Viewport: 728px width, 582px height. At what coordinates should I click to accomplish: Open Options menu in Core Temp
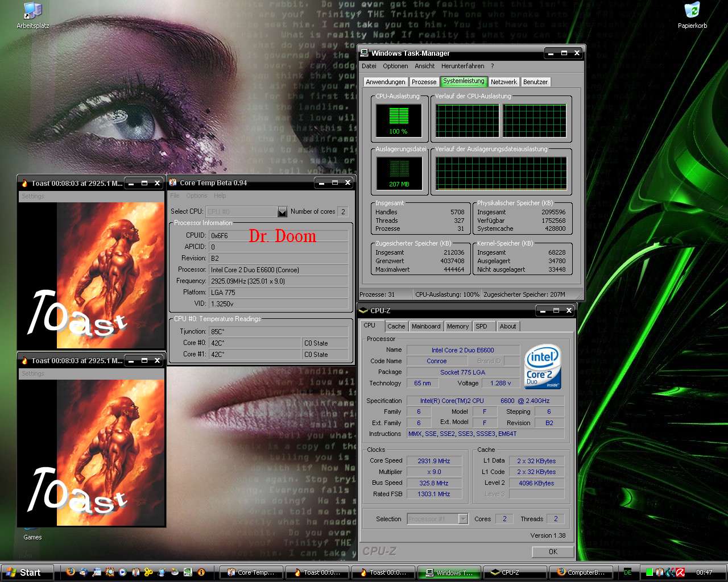197,196
